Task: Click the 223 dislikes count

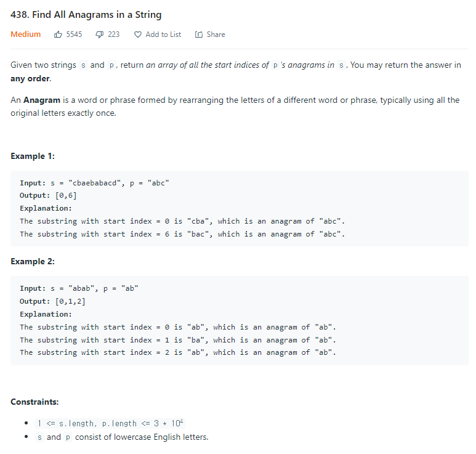Action: (114, 34)
